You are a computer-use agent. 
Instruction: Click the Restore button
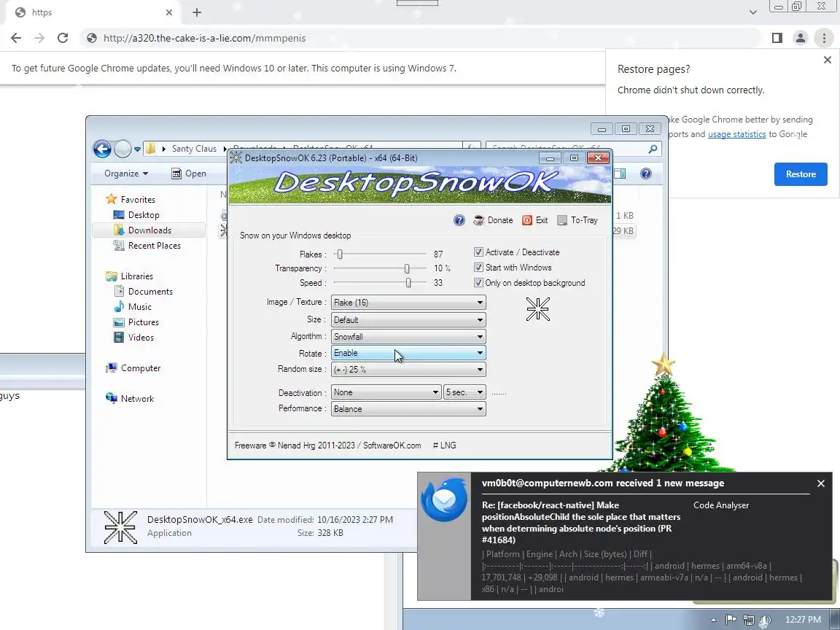click(x=801, y=174)
